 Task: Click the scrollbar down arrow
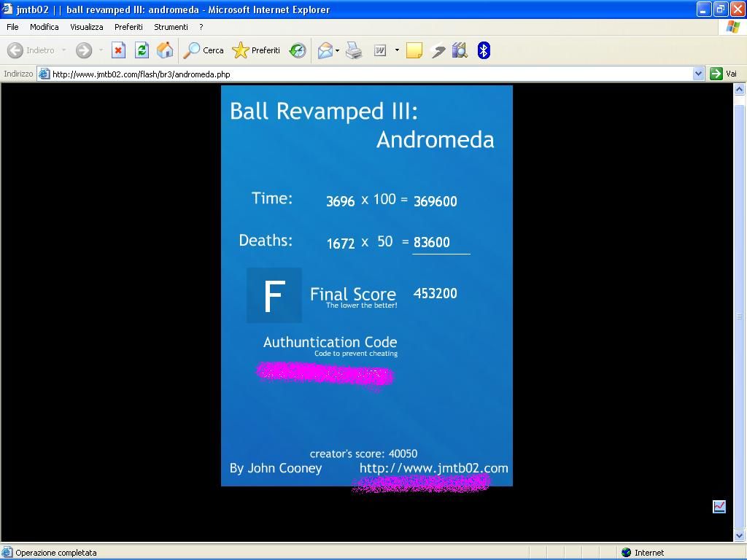pyautogui.click(x=740, y=536)
